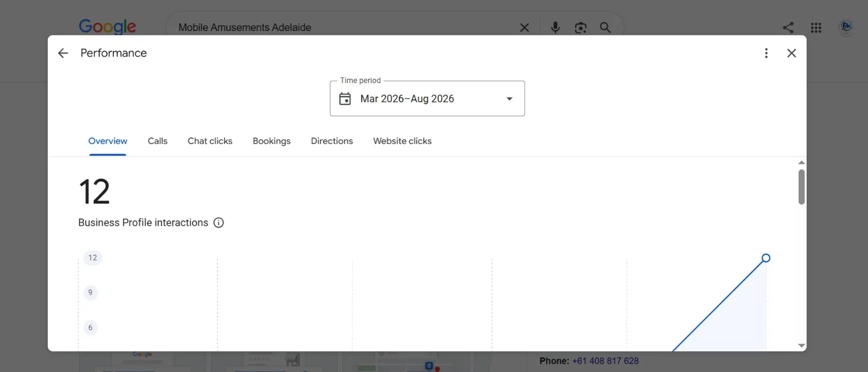The width and height of the screenshot is (868, 372).
Task: Click the share icon in Google header
Action: pyautogui.click(x=788, y=28)
